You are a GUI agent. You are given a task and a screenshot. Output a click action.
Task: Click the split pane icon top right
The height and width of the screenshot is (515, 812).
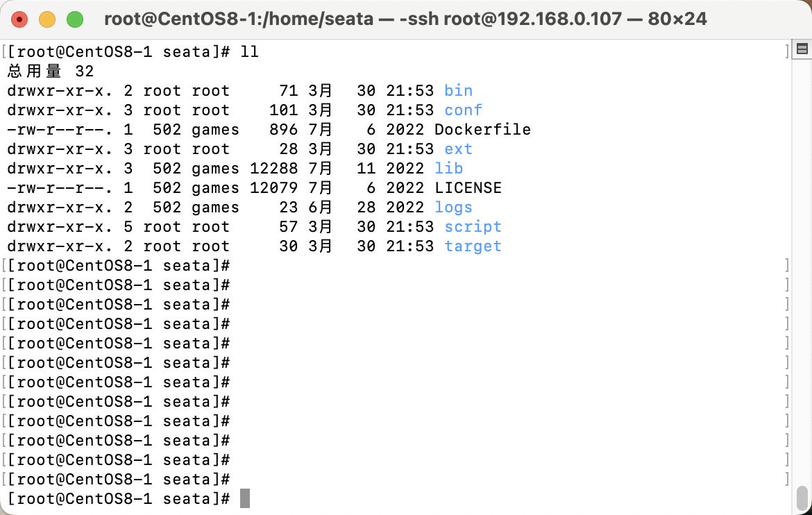point(802,49)
